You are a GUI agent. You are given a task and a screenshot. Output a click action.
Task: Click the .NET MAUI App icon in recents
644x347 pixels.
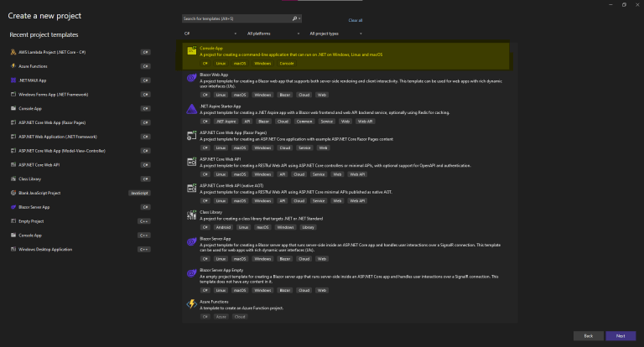(x=13, y=80)
